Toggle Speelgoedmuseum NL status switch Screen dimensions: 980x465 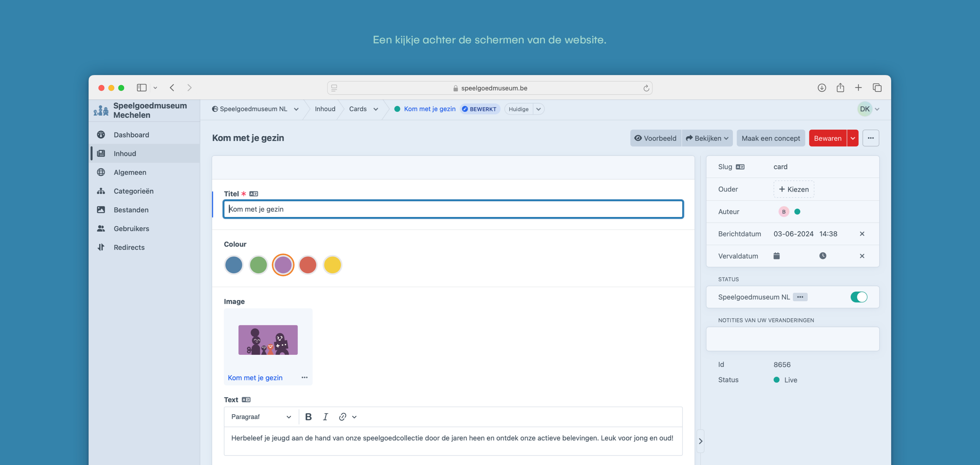(858, 297)
